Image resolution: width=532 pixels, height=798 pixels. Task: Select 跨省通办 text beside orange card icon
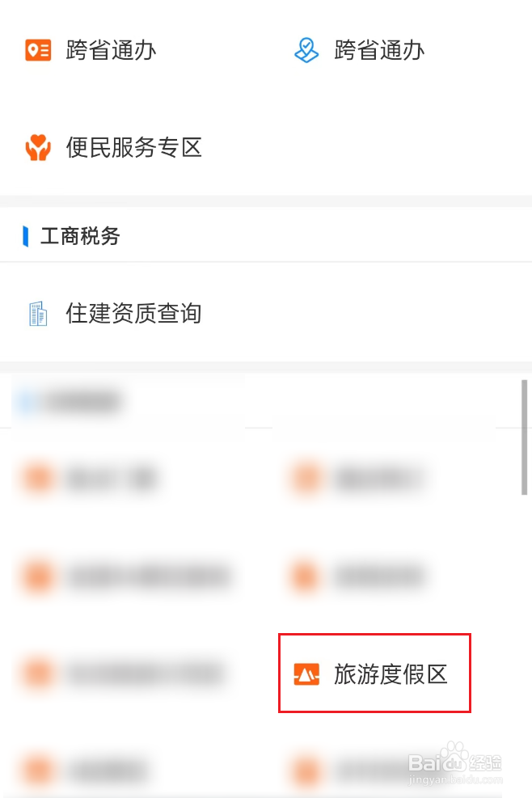(111, 50)
